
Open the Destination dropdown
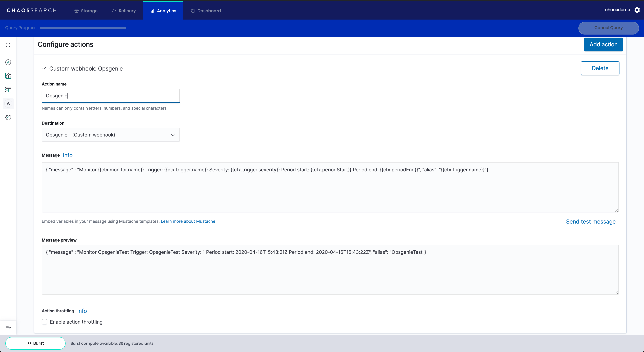[x=111, y=135]
